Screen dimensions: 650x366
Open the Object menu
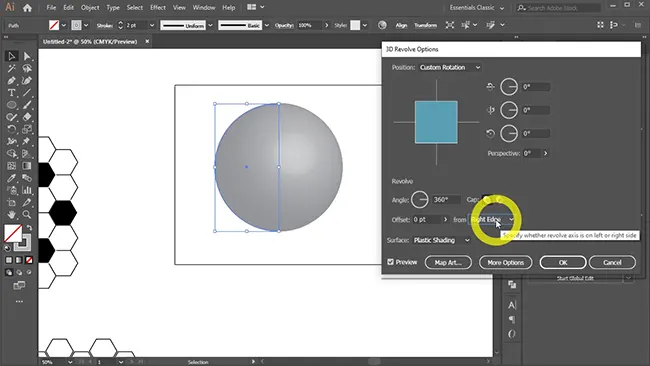90,7
